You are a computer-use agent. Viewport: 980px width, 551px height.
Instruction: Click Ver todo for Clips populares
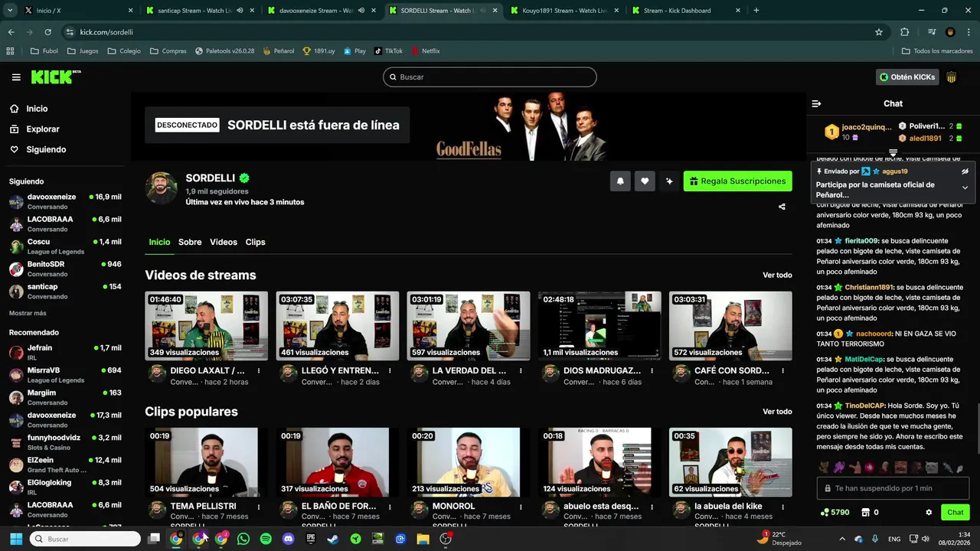(777, 412)
